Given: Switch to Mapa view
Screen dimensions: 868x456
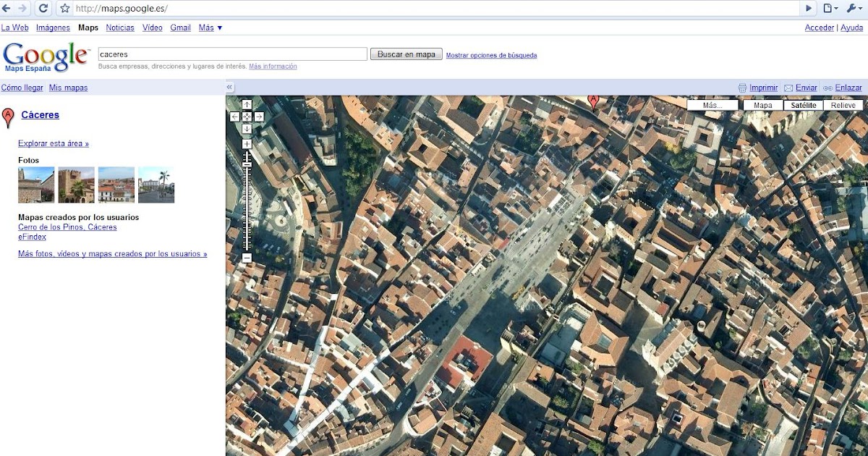Looking at the screenshot, I should coord(763,105).
